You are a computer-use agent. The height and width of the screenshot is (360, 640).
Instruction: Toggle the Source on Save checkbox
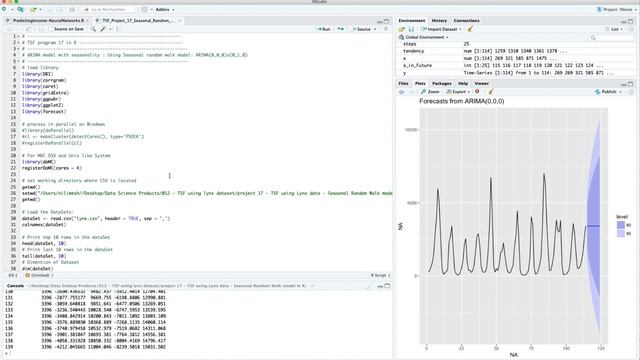pyautogui.click(x=51, y=29)
